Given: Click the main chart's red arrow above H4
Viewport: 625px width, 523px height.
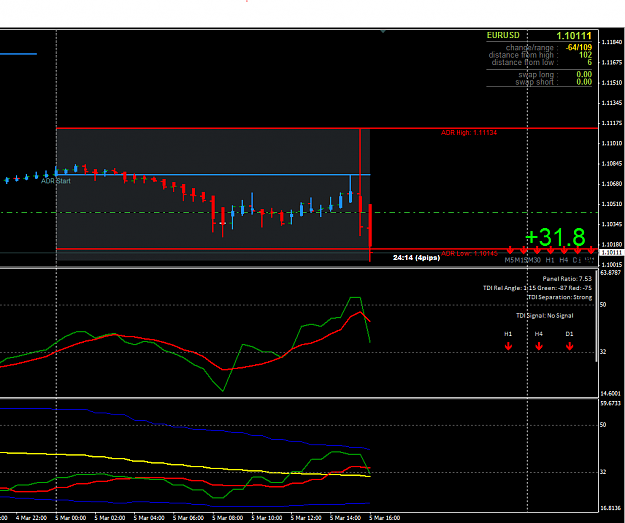Looking at the screenshot, I should 564,250.
